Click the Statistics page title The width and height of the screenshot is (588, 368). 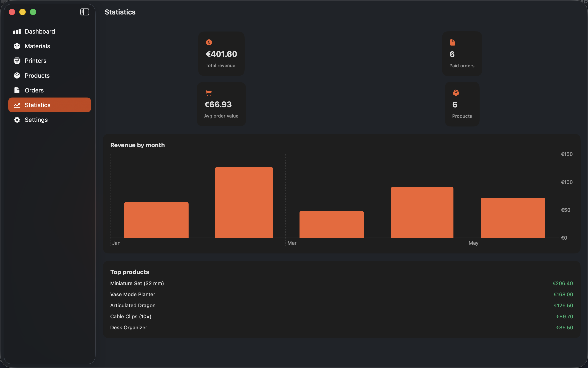coord(120,12)
